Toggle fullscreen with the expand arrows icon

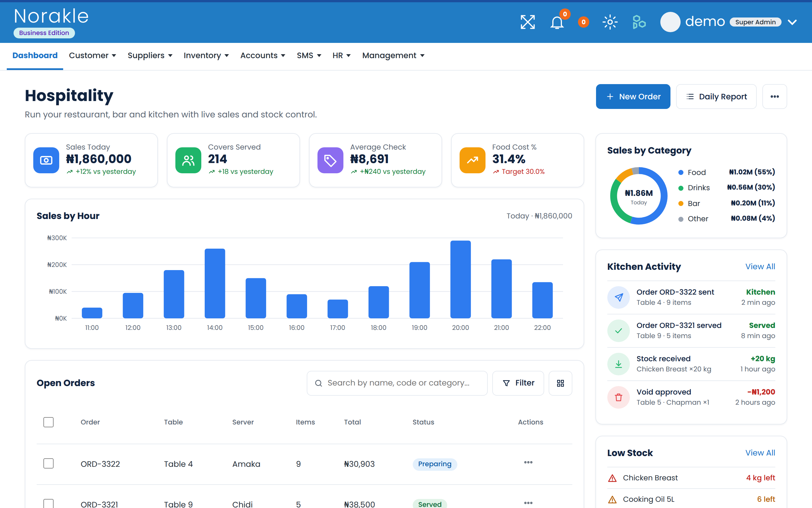coord(528,22)
